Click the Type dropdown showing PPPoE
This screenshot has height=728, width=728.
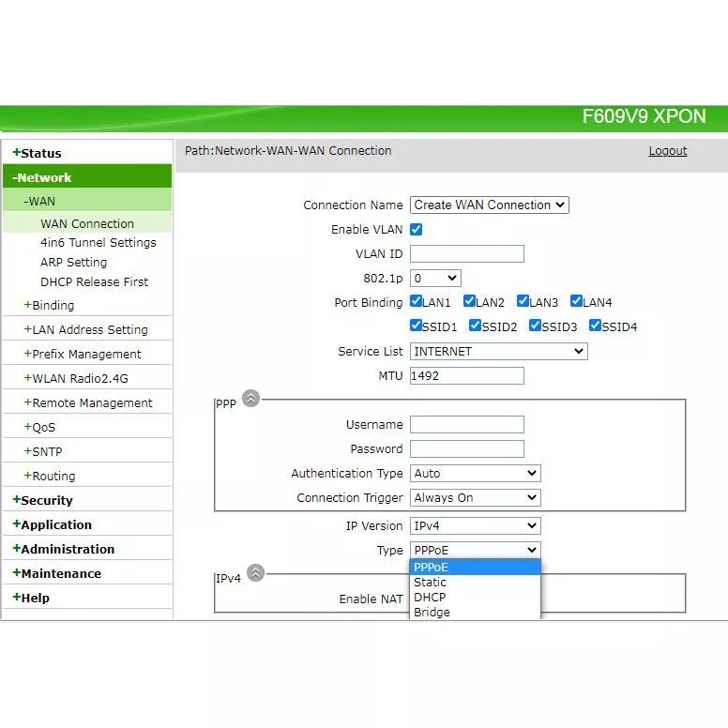point(476,550)
